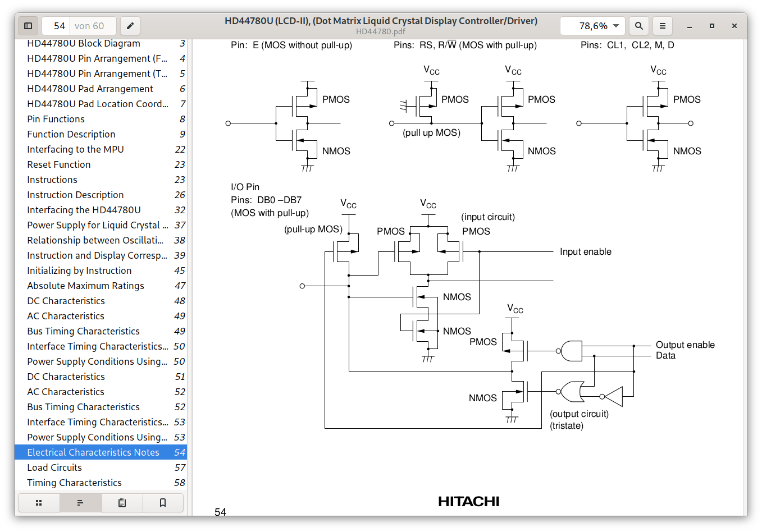This screenshot has width=762, height=532.
Task: Select the Instructions outline entry
Action: [101, 180]
